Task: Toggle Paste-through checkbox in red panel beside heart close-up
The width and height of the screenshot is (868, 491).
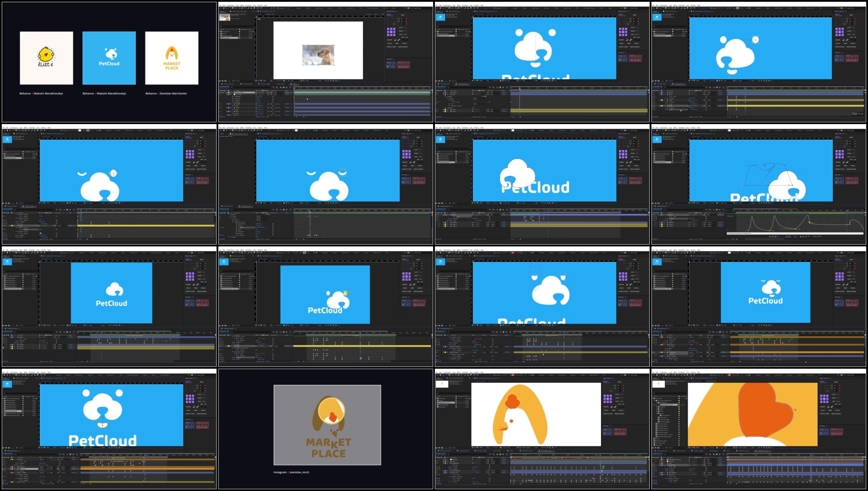Action: pos(833,434)
